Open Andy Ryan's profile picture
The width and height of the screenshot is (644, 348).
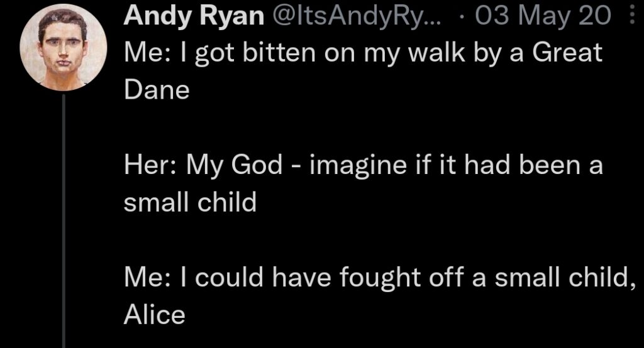click(x=64, y=47)
